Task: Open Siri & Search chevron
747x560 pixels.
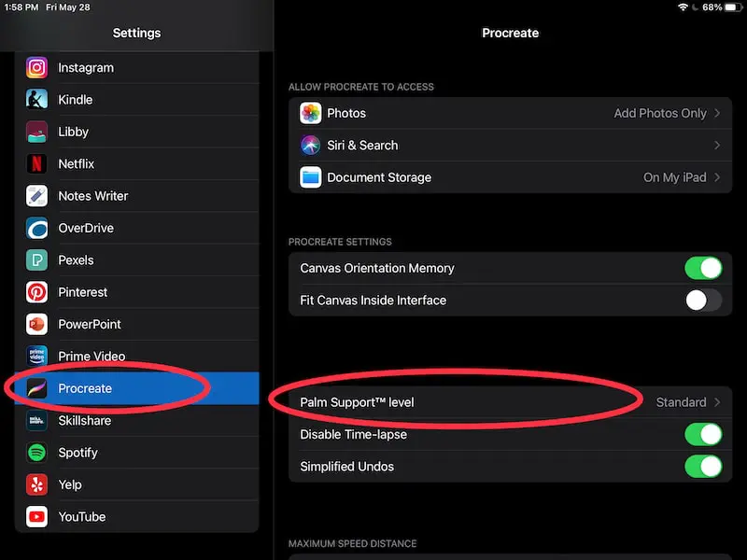Action: 717,146
